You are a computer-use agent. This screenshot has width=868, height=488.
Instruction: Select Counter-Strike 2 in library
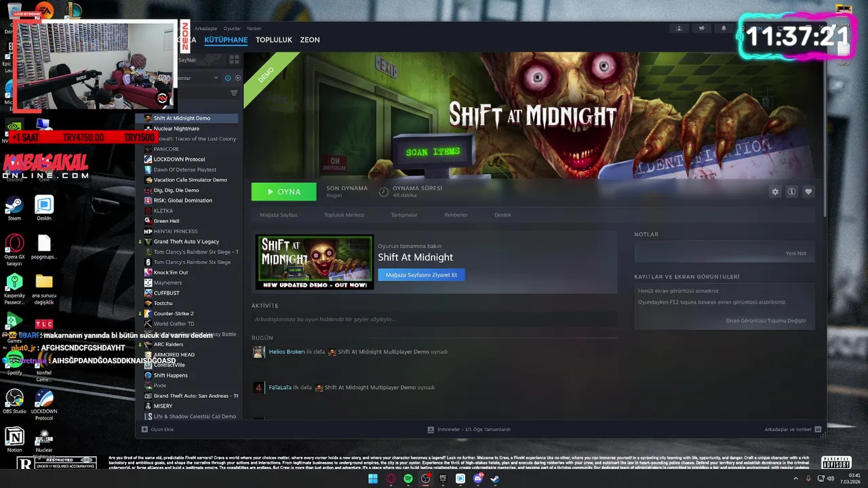[174, 314]
